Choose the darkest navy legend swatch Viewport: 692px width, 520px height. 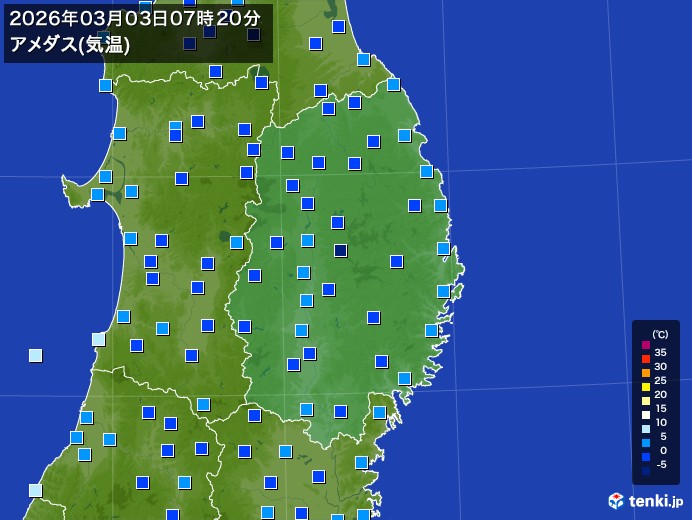(646, 471)
